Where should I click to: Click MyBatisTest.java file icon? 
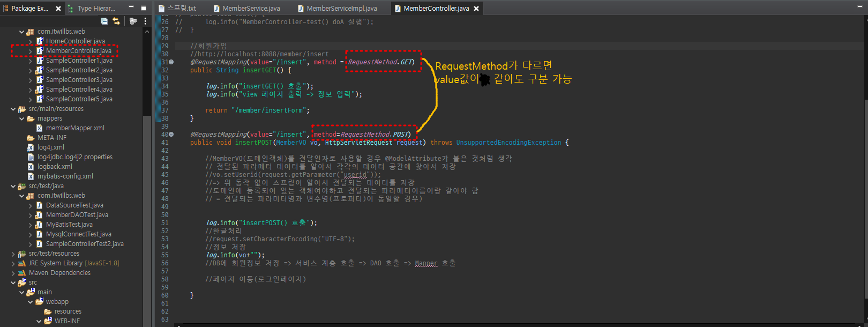tap(39, 225)
